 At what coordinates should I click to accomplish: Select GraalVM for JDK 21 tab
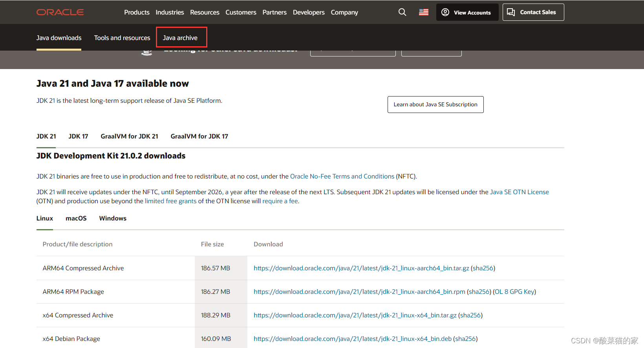pos(129,136)
